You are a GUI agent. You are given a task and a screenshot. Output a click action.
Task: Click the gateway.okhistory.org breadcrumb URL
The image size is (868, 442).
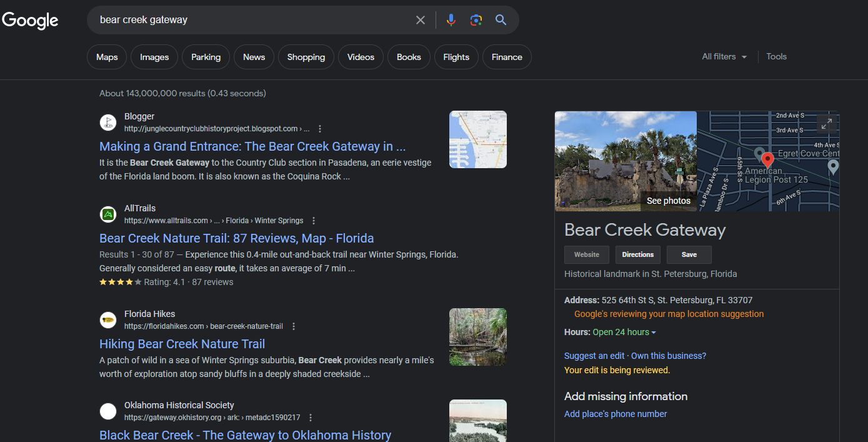212,418
